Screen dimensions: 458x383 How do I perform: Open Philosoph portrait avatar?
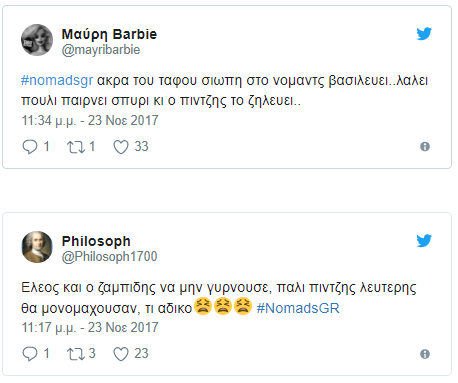(37, 247)
